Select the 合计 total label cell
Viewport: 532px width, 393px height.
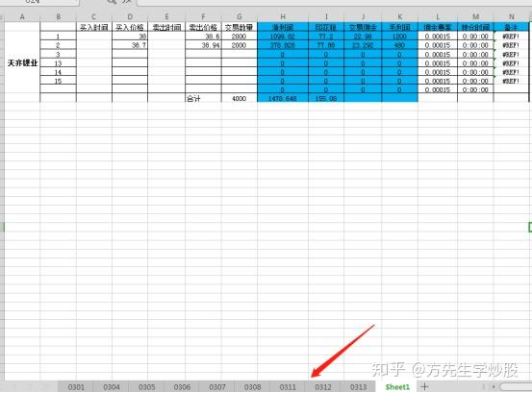(203, 98)
